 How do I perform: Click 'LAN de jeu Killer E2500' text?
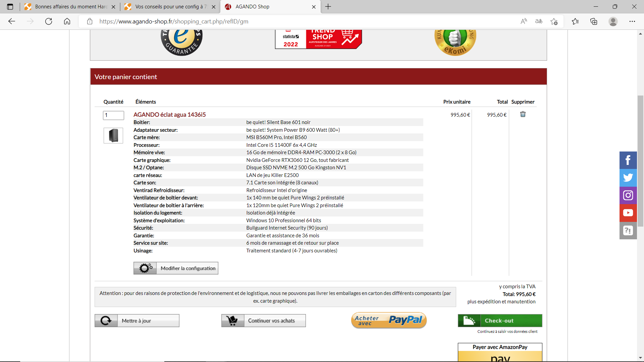pos(272,175)
